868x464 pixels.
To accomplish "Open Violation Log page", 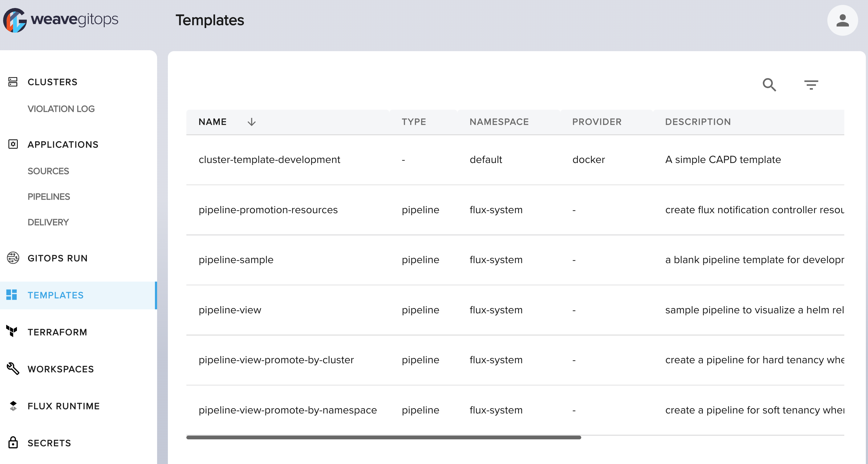I will [61, 109].
